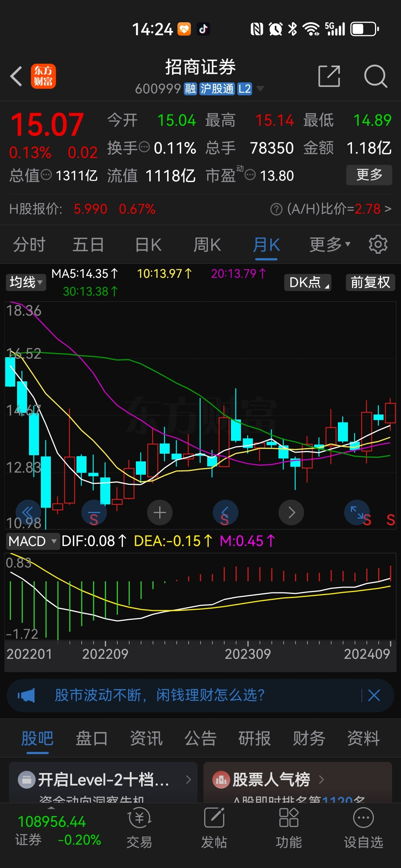Open the (A/H)比价=2.78 detail link
The width and height of the screenshot is (401, 868).
339,209
